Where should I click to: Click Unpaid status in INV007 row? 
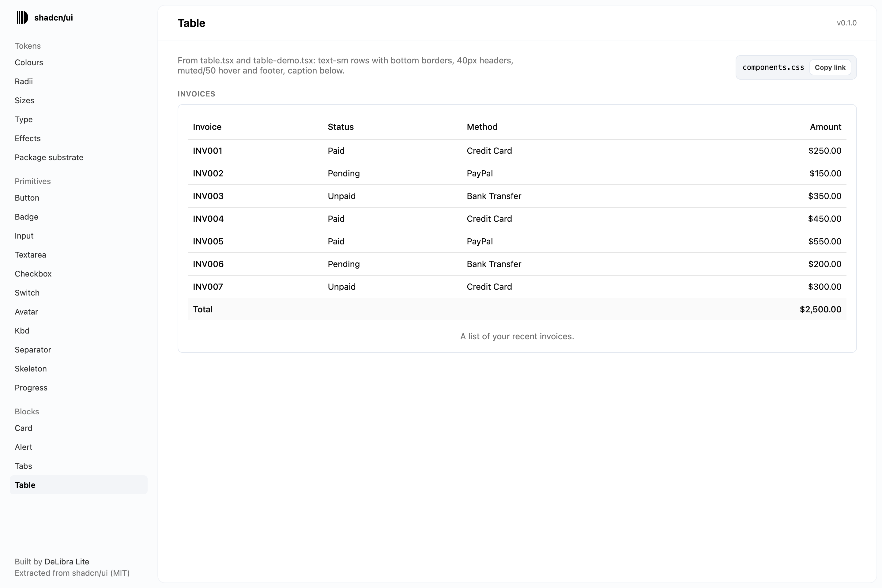click(342, 287)
